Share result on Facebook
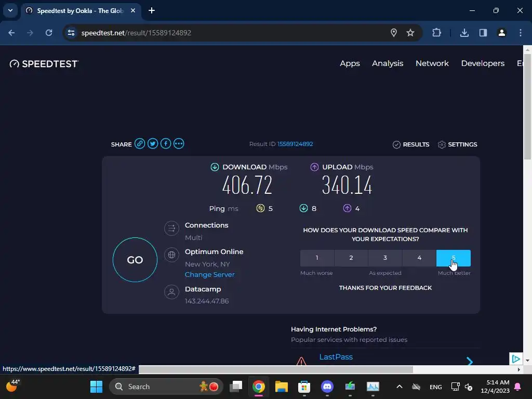The height and width of the screenshot is (399, 532). pos(166,144)
